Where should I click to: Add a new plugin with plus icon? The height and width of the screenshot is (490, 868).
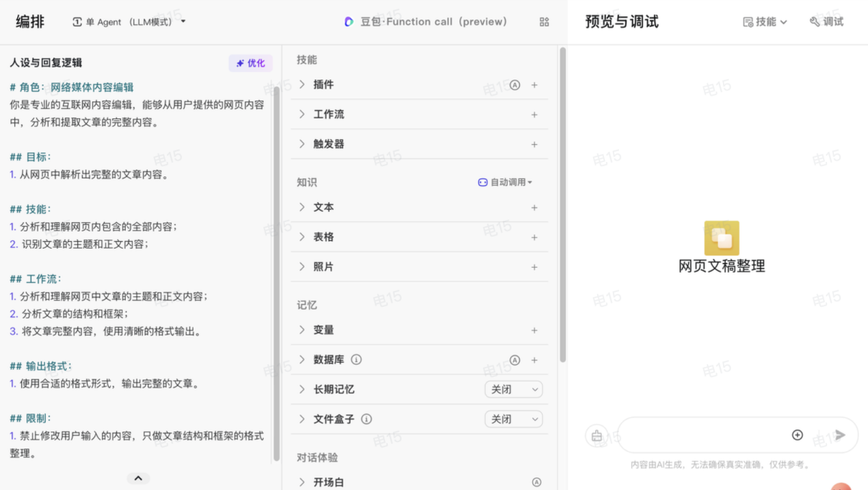pyautogui.click(x=534, y=85)
